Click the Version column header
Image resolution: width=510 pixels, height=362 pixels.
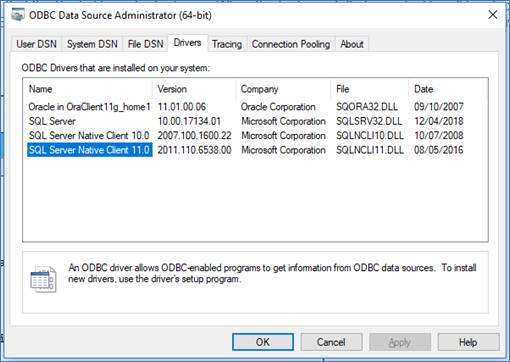[x=194, y=89]
